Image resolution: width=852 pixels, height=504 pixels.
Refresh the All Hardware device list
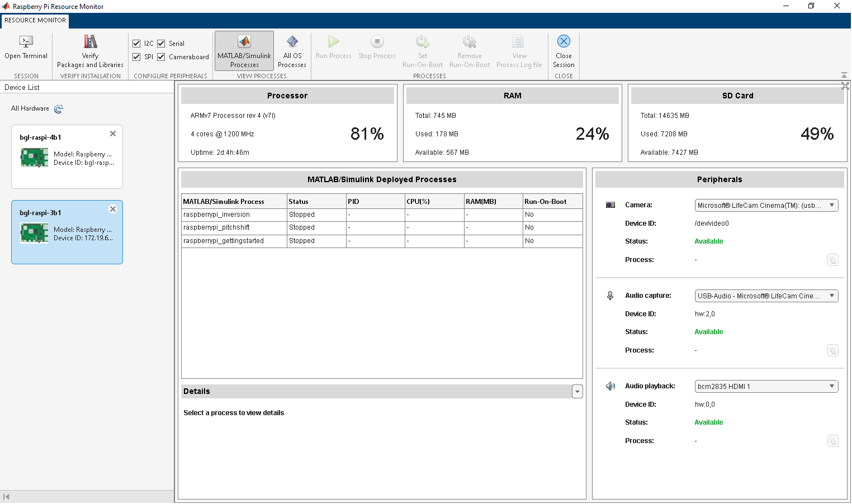(59, 109)
